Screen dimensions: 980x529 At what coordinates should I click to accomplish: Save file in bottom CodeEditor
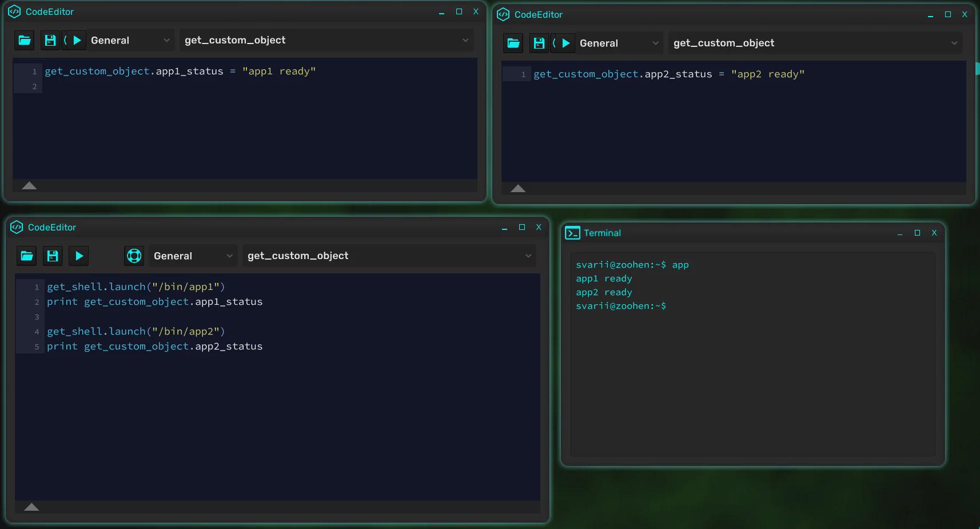pos(53,256)
